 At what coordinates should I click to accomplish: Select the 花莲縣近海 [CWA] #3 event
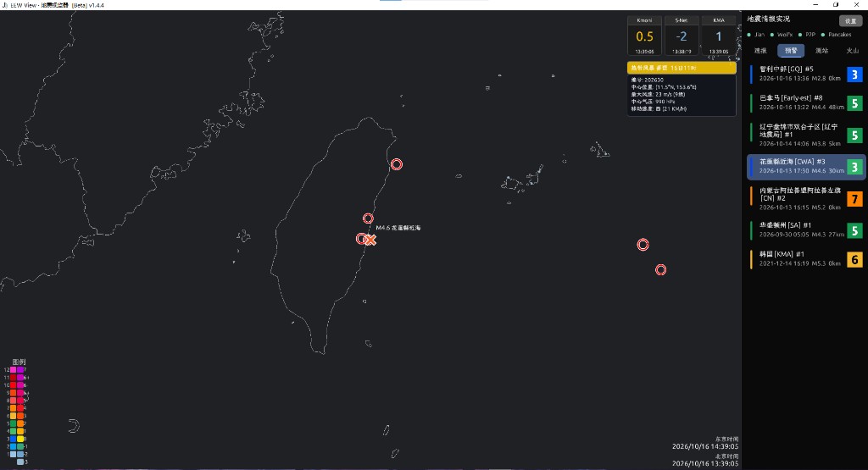click(806, 167)
